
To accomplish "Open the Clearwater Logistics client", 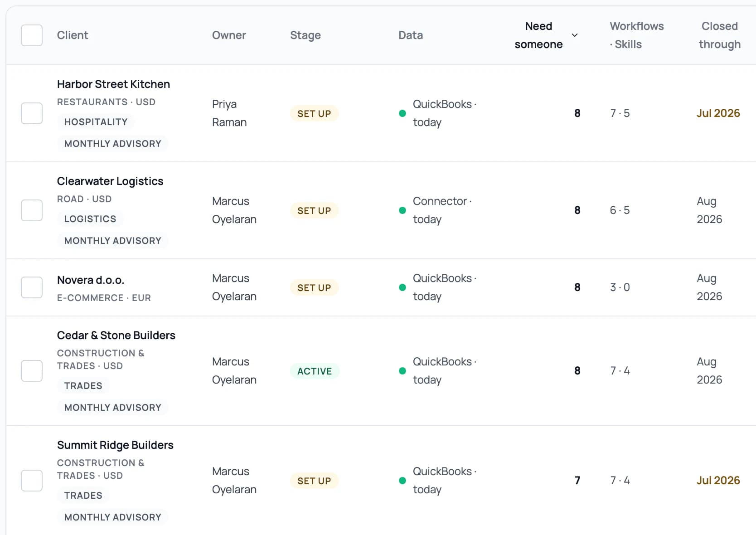I will [110, 181].
